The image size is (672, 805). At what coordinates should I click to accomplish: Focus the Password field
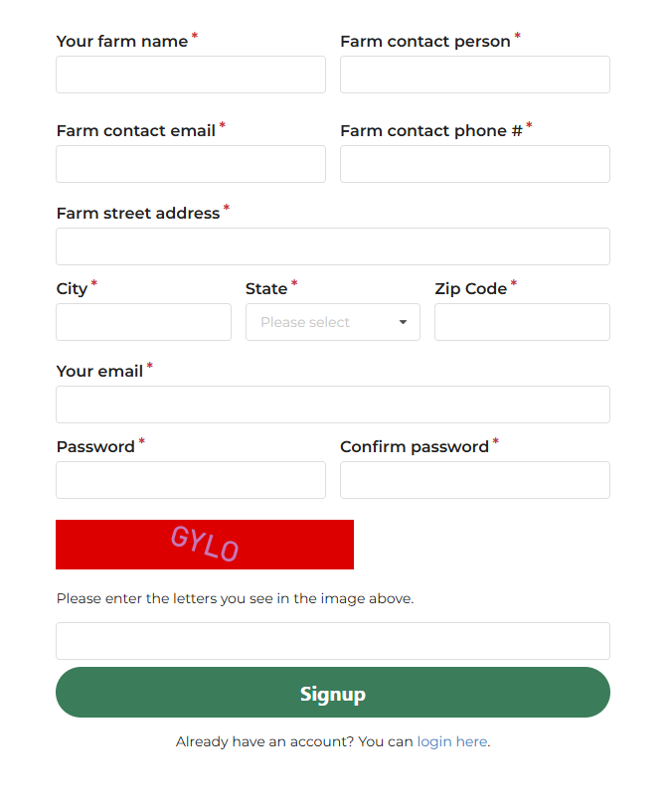[190, 480]
